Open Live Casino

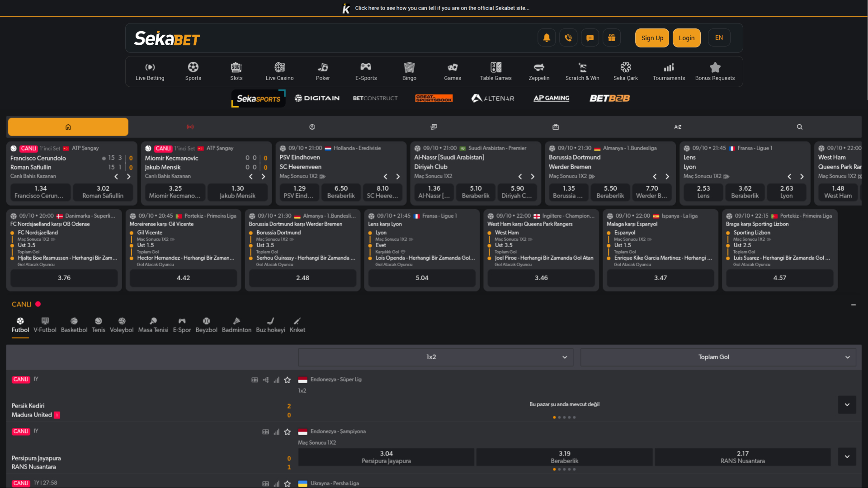pyautogui.click(x=280, y=72)
